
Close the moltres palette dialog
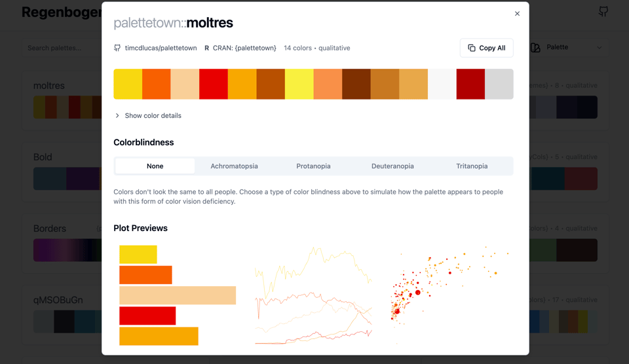pos(517,14)
